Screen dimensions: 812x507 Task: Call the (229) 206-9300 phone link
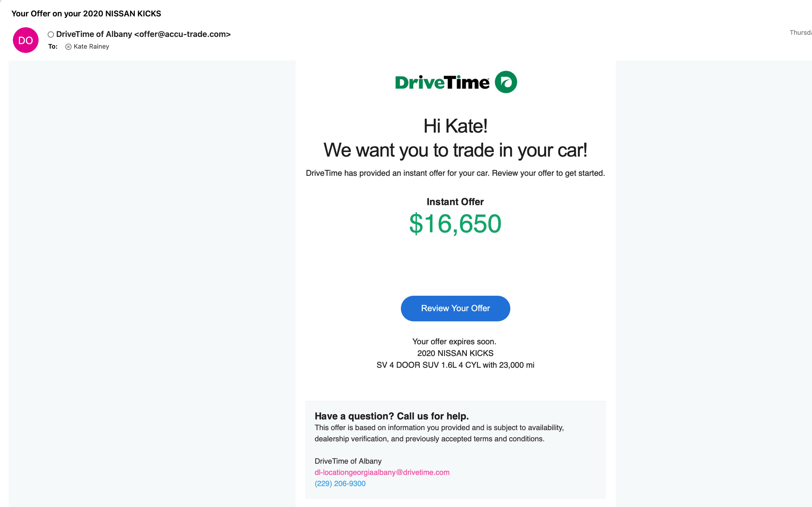pyautogui.click(x=340, y=484)
